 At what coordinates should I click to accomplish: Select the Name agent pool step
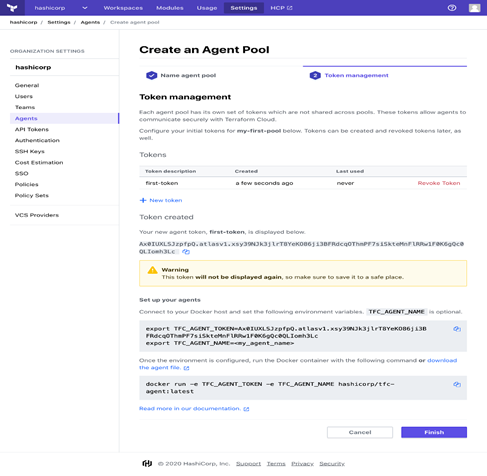point(188,75)
